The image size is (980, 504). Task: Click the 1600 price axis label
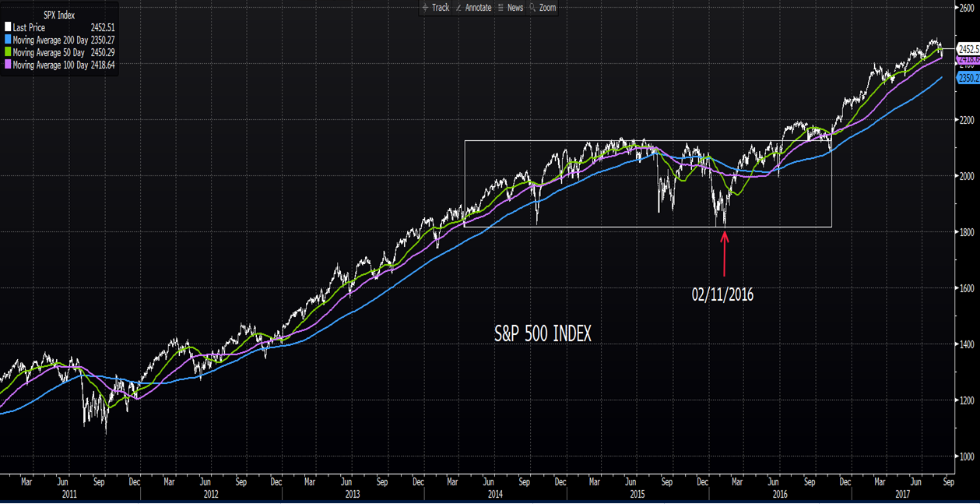pos(967,288)
